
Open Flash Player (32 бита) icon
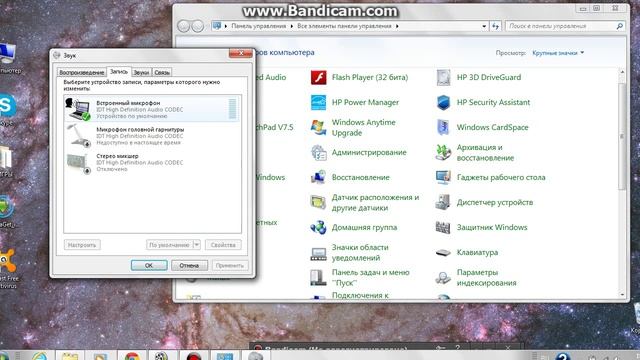[x=318, y=77]
